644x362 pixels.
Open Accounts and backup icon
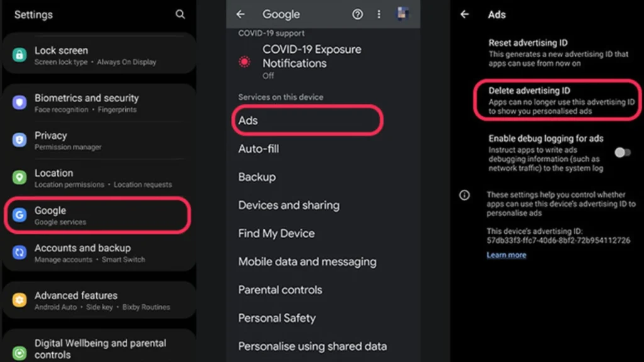(19, 251)
